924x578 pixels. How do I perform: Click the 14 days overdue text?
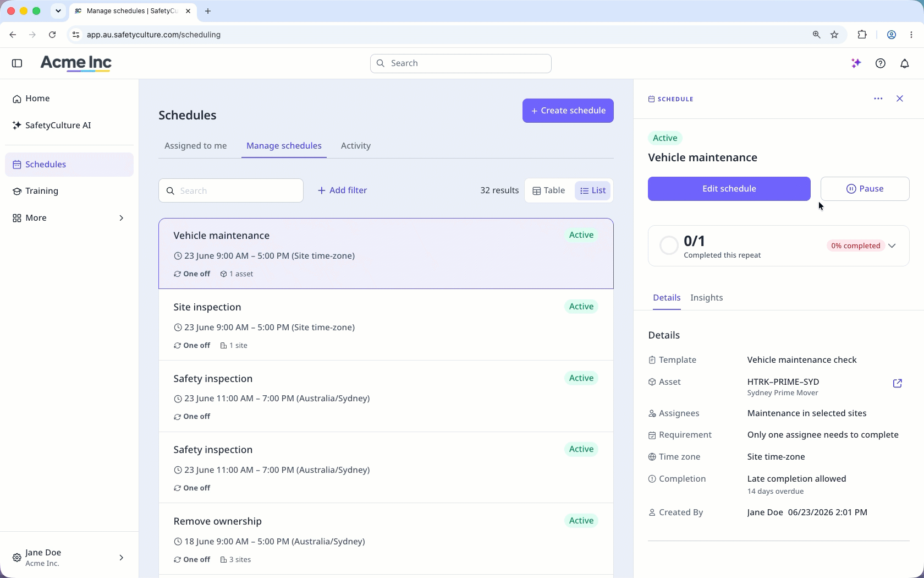(776, 492)
